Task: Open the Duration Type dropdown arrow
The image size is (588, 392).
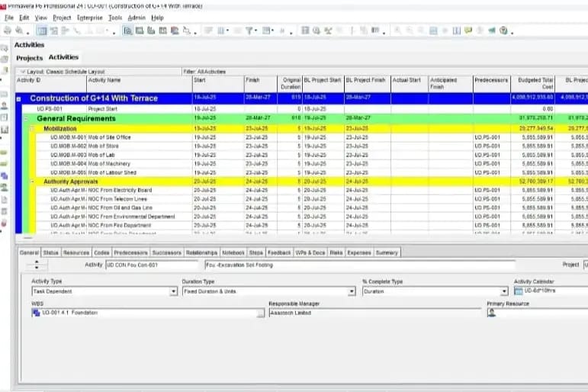Action: click(x=352, y=291)
